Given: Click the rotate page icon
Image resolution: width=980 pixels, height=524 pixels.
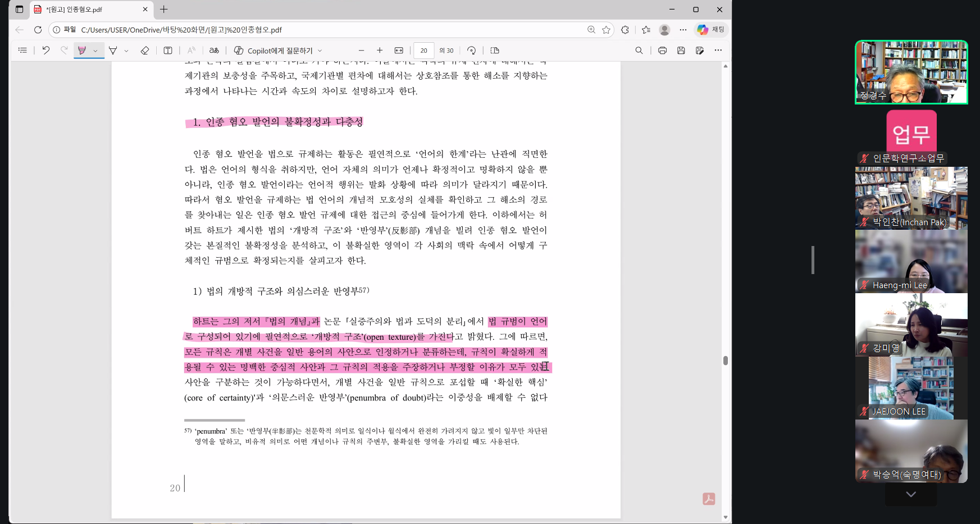Looking at the screenshot, I should click(472, 51).
